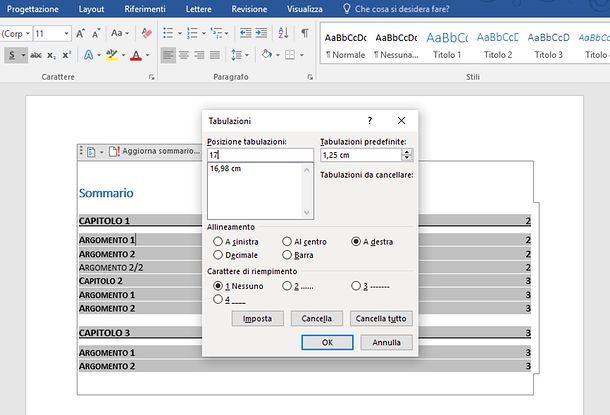The width and height of the screenshot is (610, 415).
Task: Click the 'Posizione tabulazioni' input field
Action: point(260,155)
